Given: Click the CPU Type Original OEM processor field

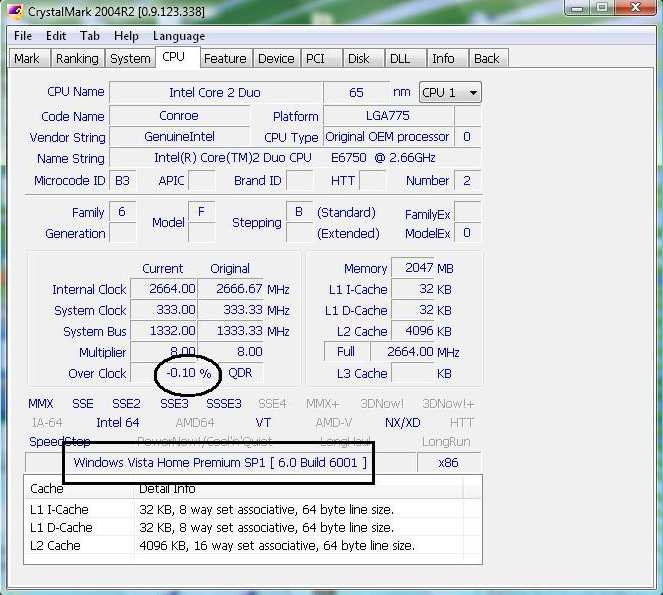Looking at the screenshot, I should pos(388,137).
